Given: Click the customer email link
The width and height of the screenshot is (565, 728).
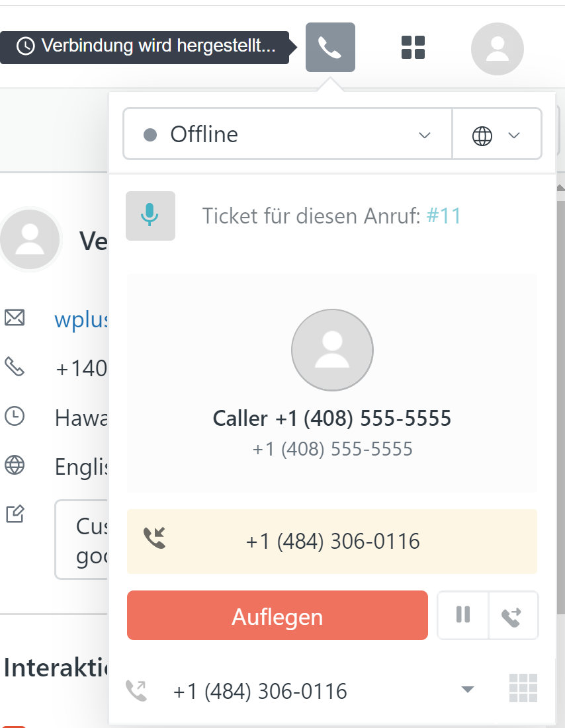Looking at the screenshot, I should pos(81,319).
